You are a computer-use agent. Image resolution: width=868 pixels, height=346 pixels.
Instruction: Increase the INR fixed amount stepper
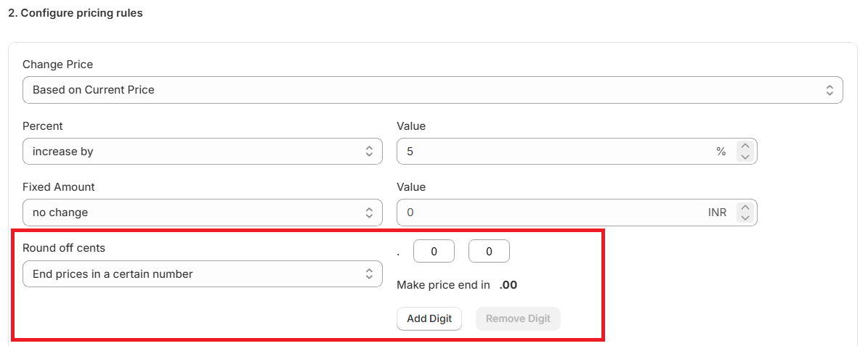[745, 207]
